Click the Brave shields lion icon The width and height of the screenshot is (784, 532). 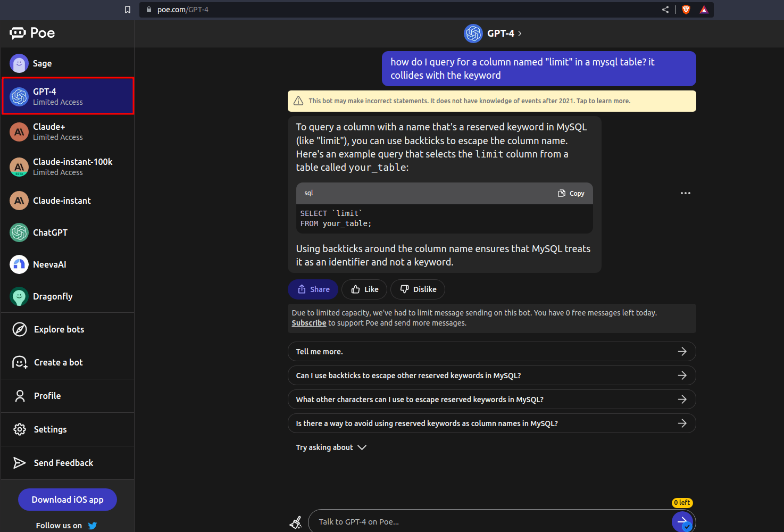pyautogui.click(x=686, y=10)
